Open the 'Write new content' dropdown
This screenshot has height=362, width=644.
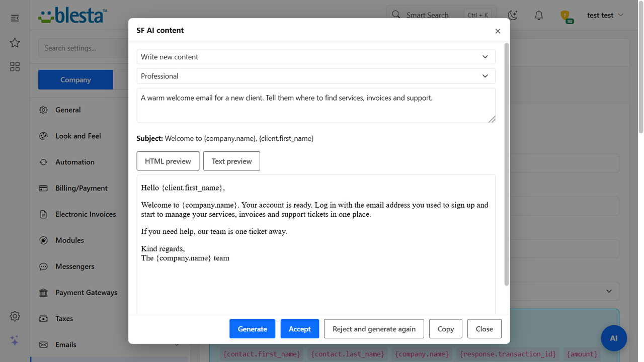click(x=316, y=57)
